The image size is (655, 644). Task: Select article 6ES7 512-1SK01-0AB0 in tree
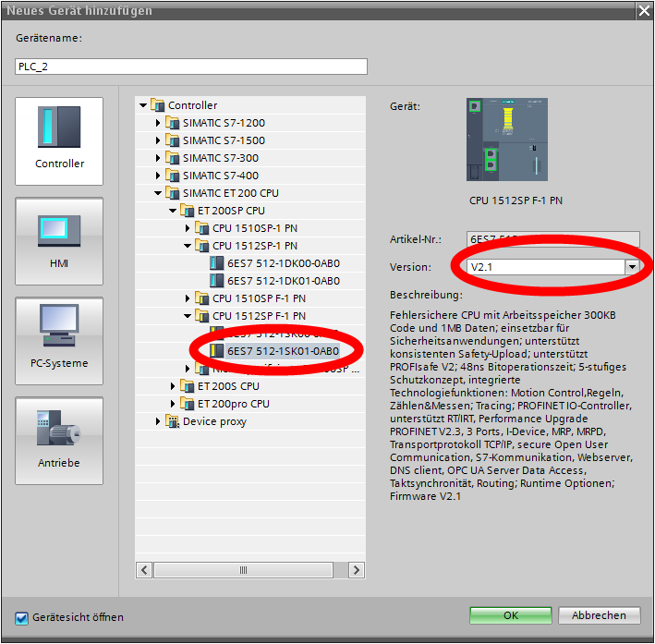pyautogui.click(x=283, y=351)
